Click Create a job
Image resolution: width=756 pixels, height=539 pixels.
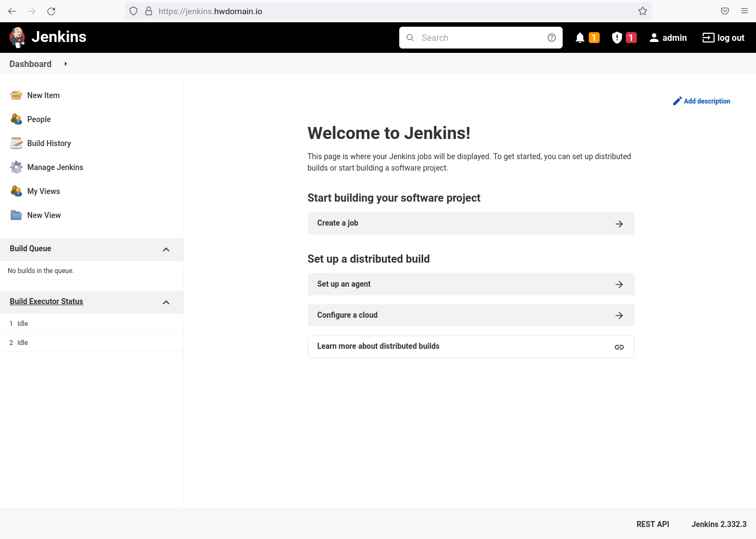471,223
